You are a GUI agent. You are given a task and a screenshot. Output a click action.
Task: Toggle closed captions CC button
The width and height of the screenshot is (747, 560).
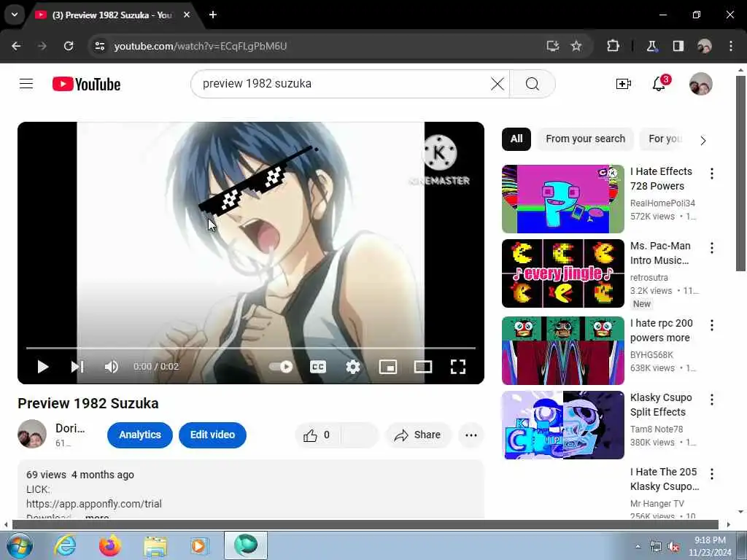pyautogui.click(x=318, y=367)
